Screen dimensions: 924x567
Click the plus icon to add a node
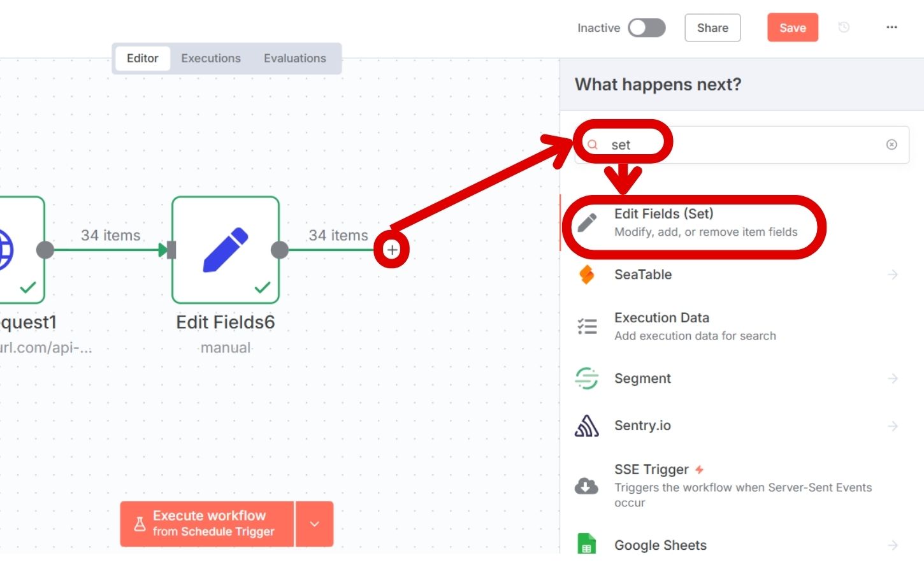point(393,250)
